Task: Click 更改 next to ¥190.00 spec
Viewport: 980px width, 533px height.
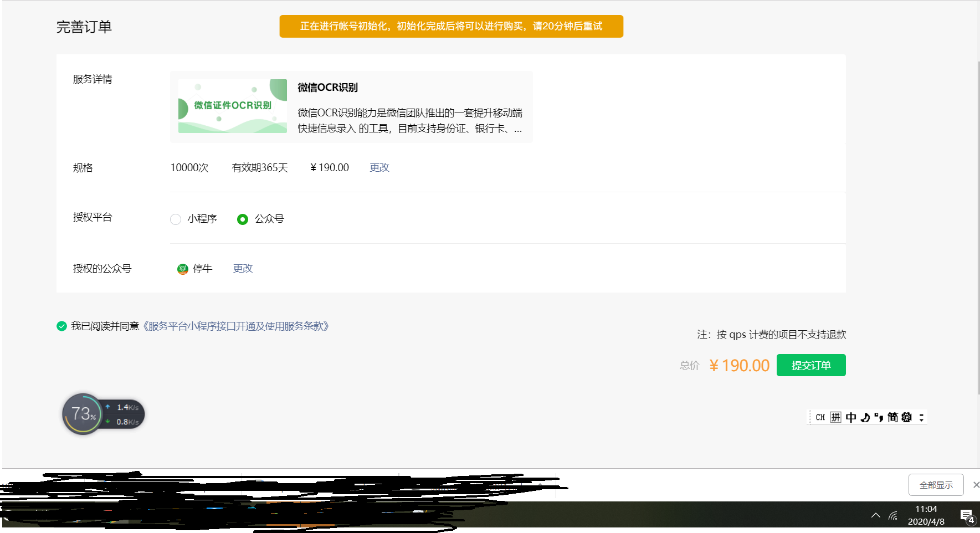Action: 379,167
